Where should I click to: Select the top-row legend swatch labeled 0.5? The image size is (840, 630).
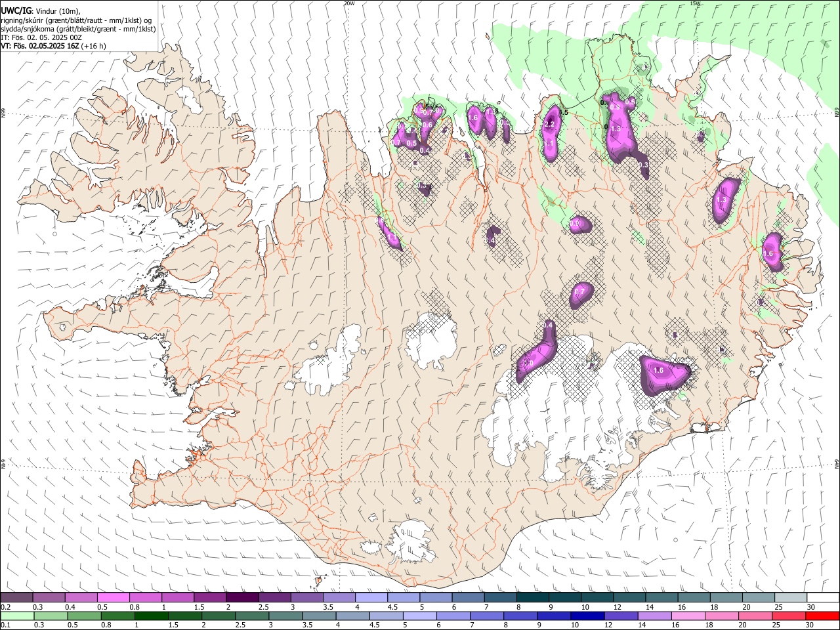tap(113, 598)
